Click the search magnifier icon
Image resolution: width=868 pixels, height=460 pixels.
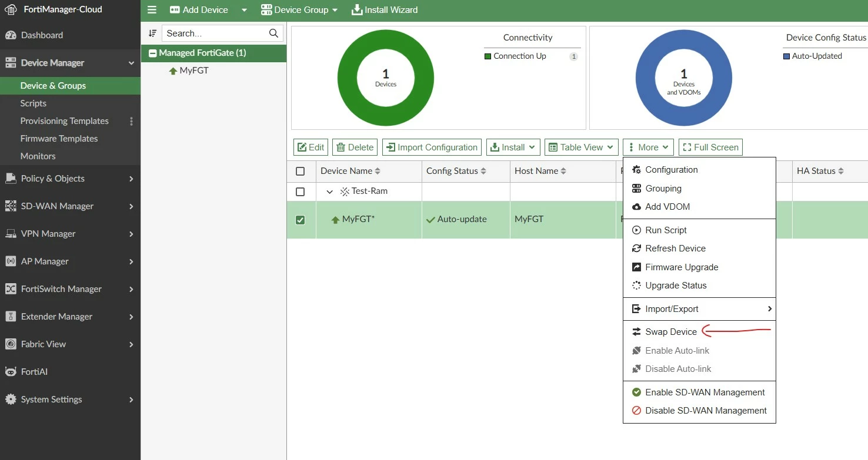[273, 33]
